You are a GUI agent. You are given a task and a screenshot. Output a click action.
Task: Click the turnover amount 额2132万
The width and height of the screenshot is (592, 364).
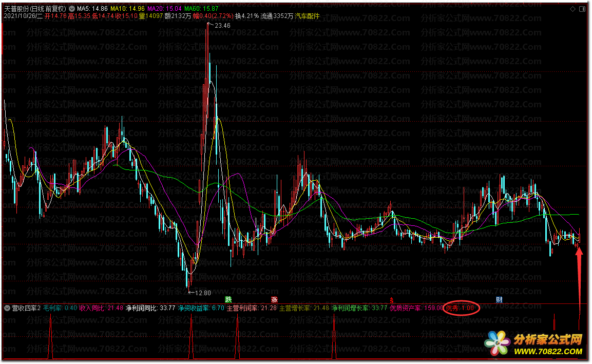pyautogui.click(x=178, y=16)
